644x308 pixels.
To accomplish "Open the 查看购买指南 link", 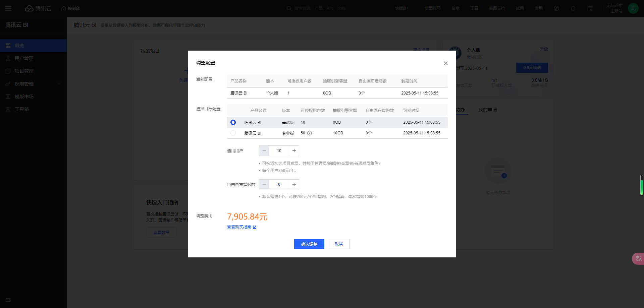I will 239,227.
